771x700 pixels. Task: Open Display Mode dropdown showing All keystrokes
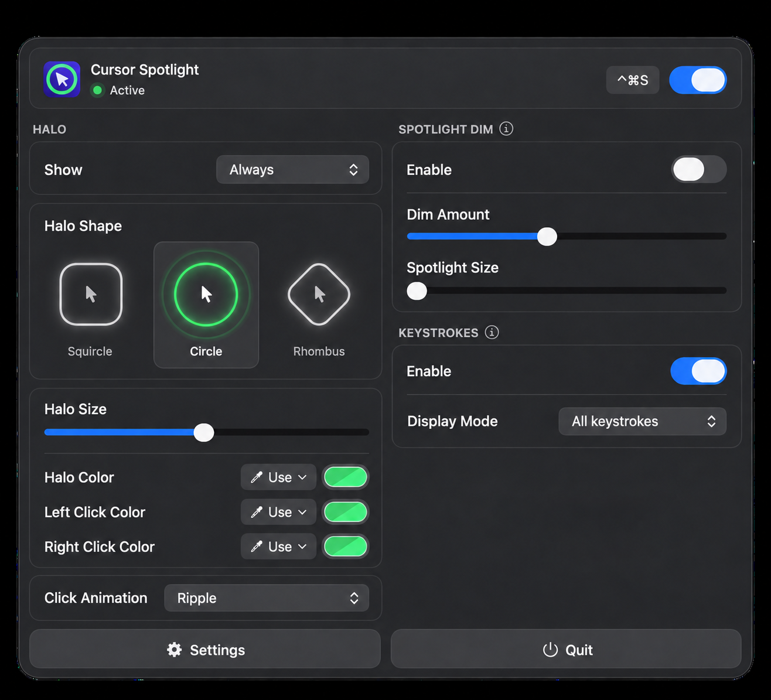tap(642, 422)
